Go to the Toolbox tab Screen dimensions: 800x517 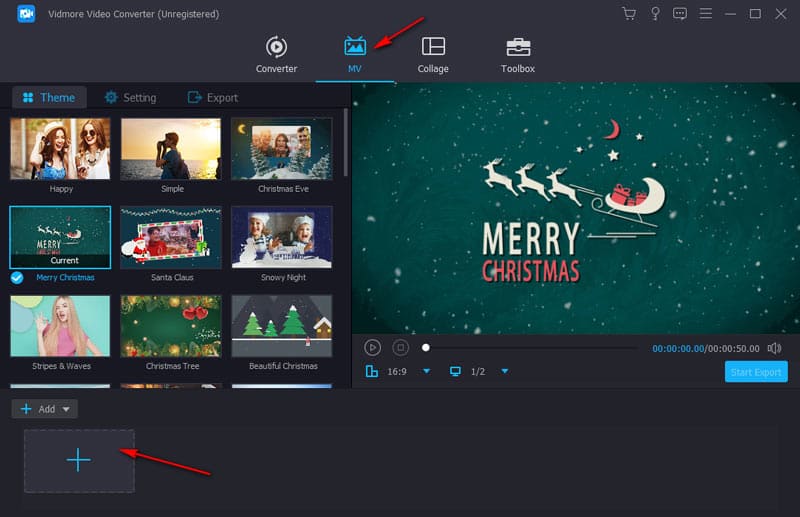coord(517,55)
